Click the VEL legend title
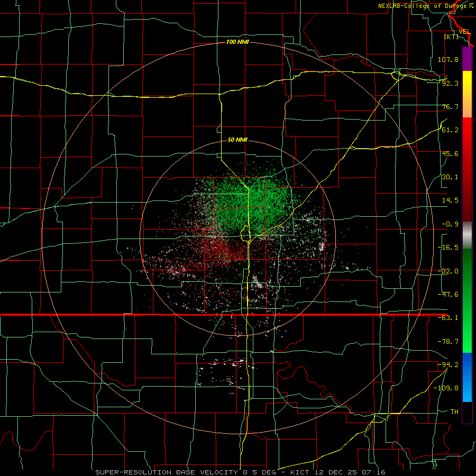The height and width of the screenshot is (476, 476). click(x=464, y=32)
